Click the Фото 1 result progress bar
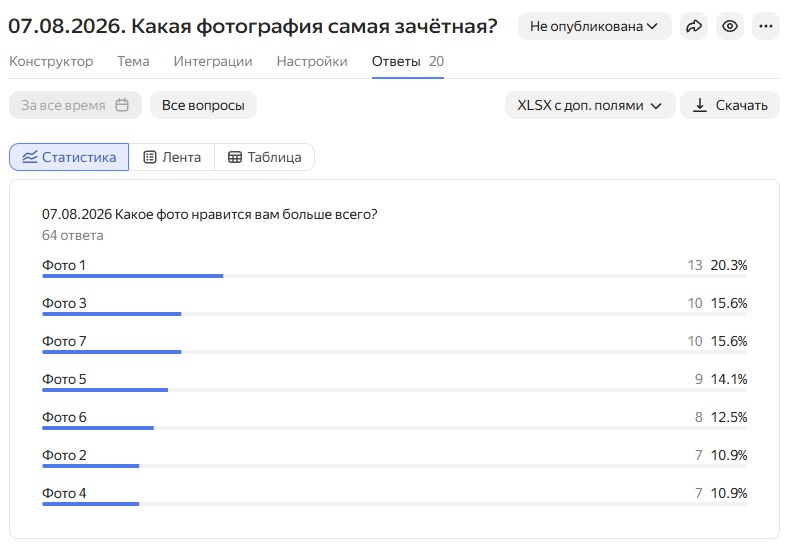The image size is (787, 545). click(395, 276)
